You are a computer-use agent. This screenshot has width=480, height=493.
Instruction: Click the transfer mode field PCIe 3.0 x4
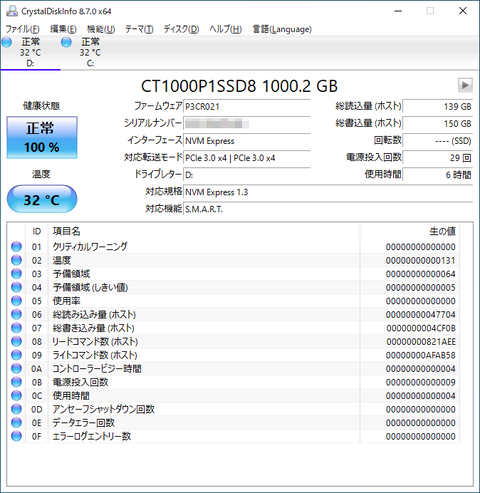pyautogui.click(x=247, y=158)
